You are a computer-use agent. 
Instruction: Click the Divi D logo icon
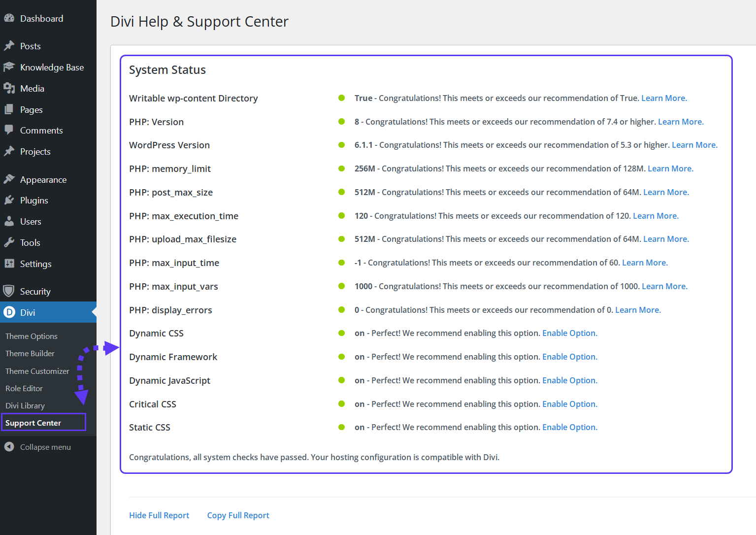[9, 312]
